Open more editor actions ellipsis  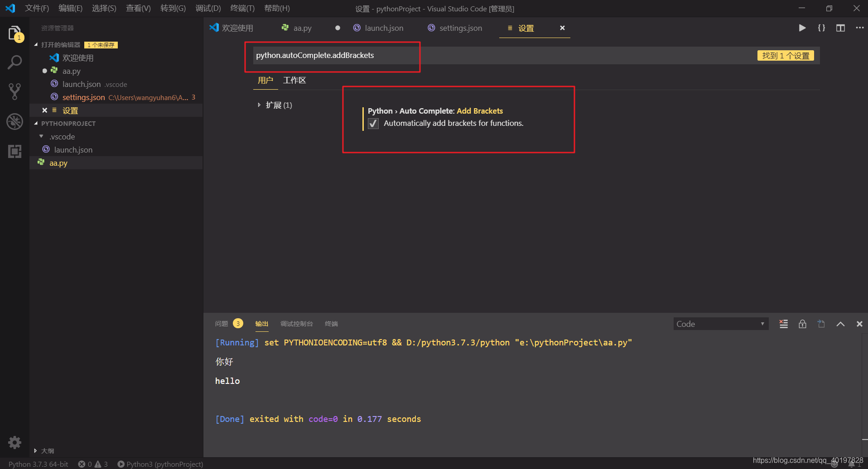click(x=859, y=28)
